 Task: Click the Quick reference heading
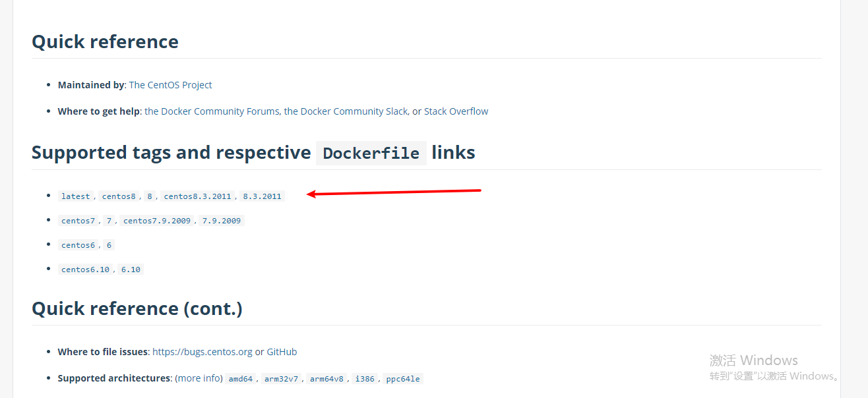click(x=105, y=42)
